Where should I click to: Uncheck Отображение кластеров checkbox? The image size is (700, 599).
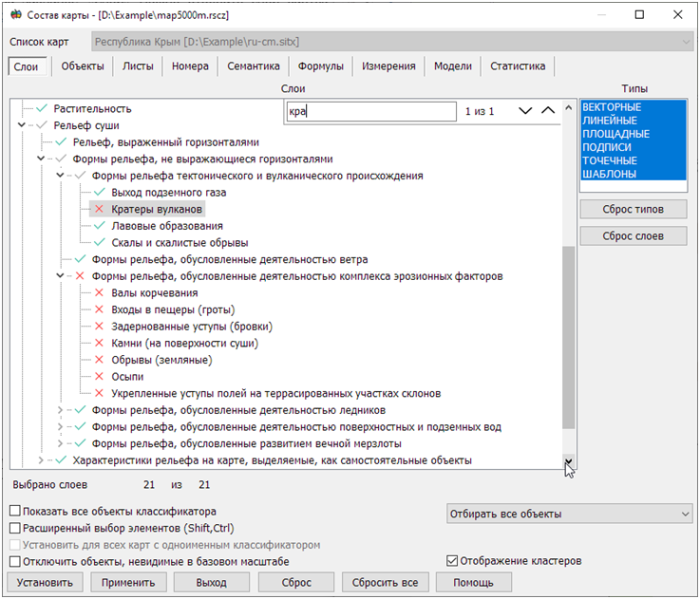(452, 561)
